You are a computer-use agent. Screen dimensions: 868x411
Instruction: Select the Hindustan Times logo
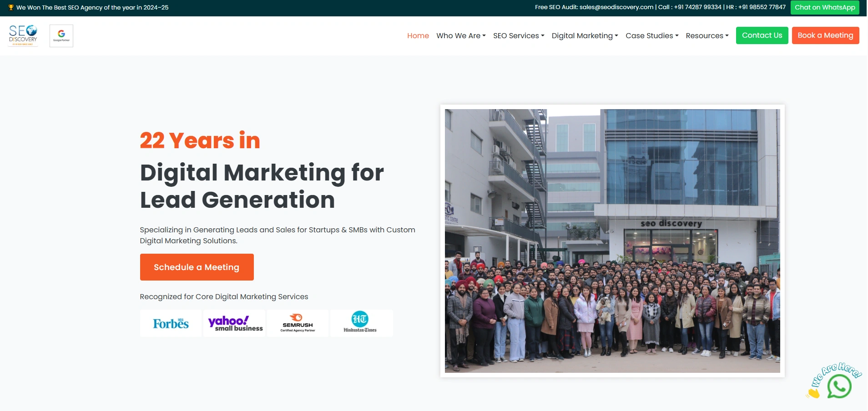pos(361,323)
